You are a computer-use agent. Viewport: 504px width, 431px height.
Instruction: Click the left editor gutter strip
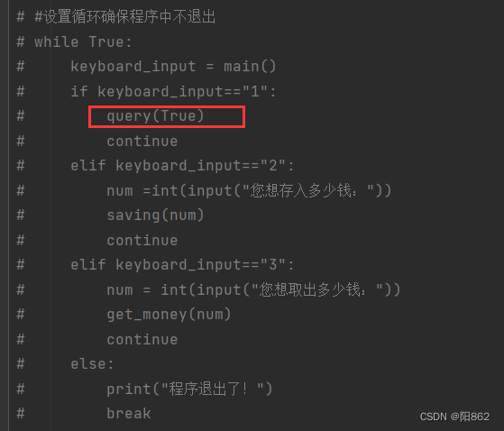pyautogui.click(x=5, y=215)
